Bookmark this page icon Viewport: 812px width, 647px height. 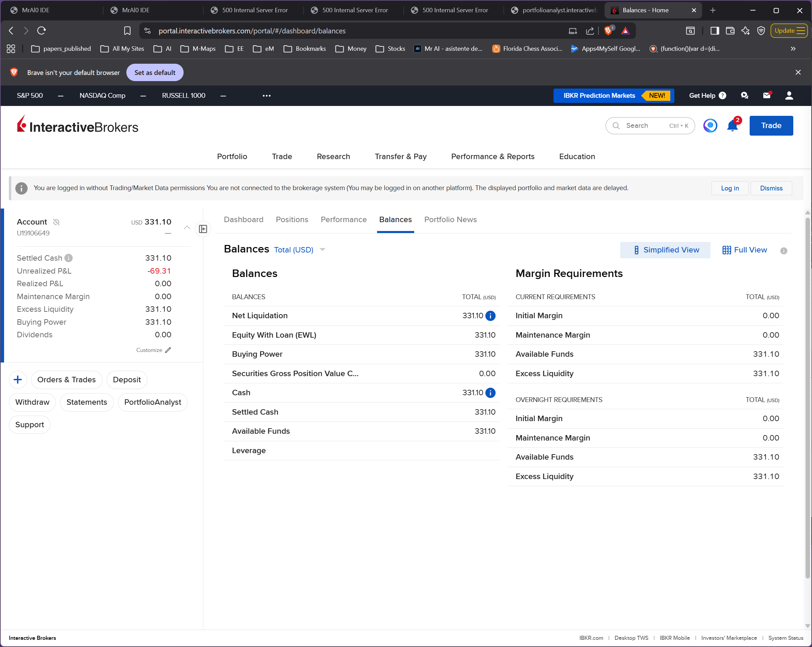(x=127, y=31)
